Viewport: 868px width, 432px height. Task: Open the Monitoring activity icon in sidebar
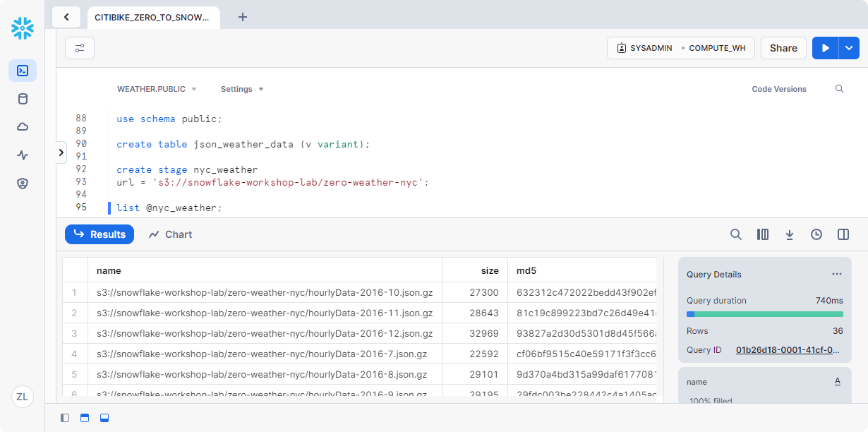(23, 155)
